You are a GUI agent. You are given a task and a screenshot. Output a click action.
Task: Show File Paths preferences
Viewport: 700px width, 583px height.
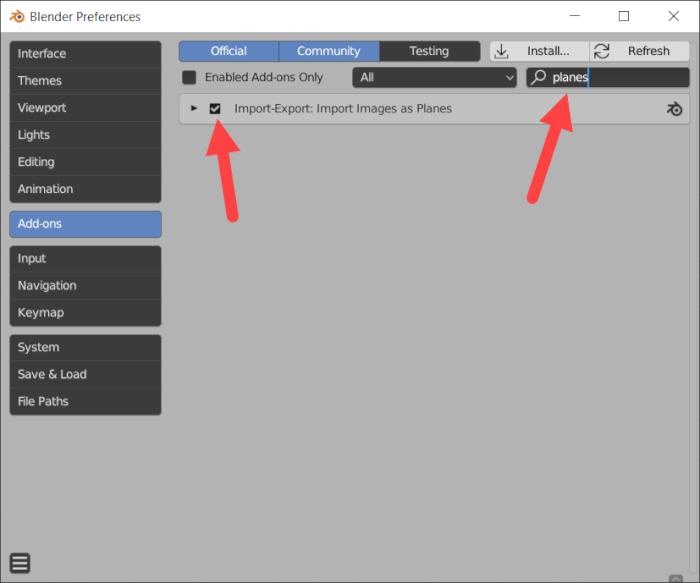click(85, 401)
